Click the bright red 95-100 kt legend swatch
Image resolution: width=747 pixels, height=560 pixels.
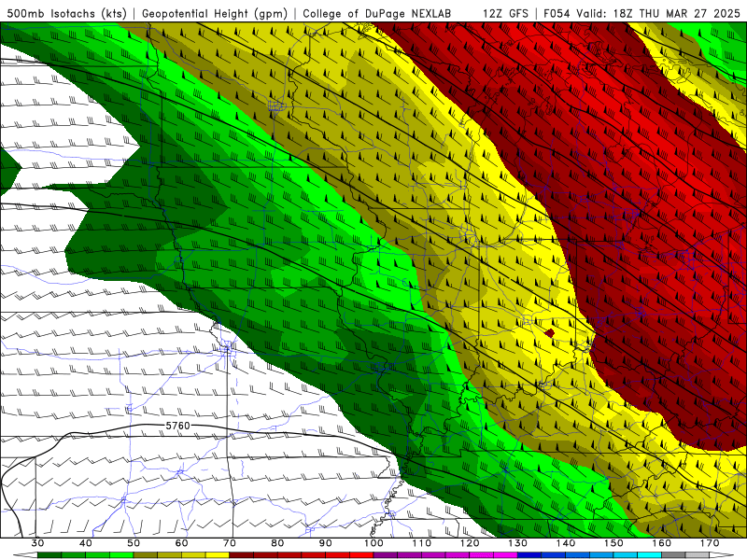click(361, 555)
